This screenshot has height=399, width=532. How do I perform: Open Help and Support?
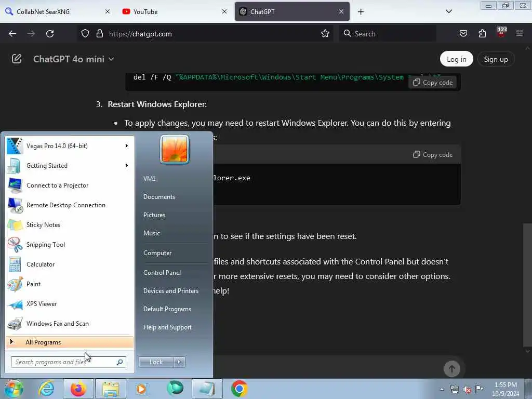[x=168, y=327]
